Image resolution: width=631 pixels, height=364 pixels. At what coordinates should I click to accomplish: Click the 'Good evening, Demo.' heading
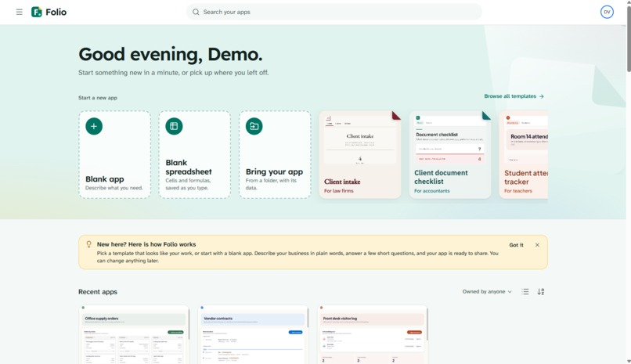pyautogui.click(x=170, y=54)
